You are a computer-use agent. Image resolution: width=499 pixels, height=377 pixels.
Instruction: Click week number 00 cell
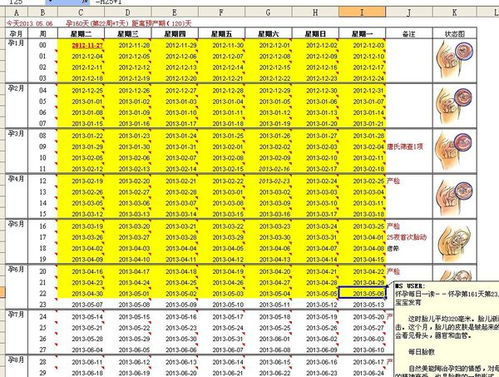click(x=43, y=45)
